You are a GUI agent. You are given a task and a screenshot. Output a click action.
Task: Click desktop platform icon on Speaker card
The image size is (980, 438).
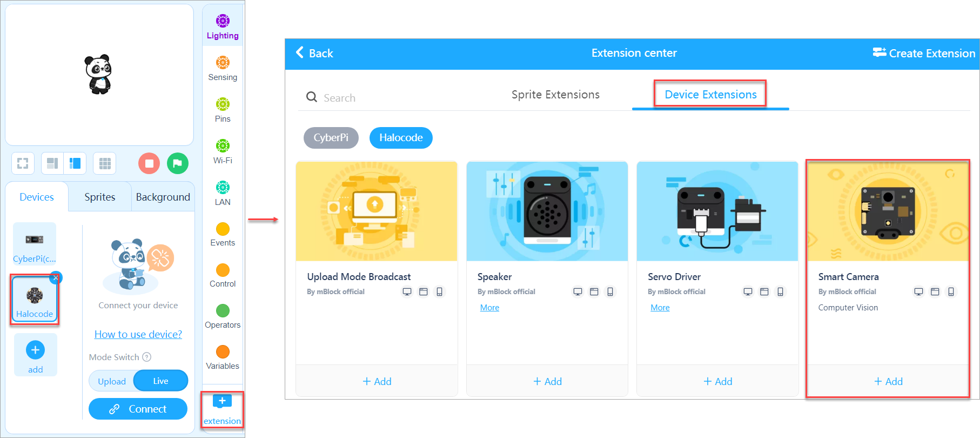pyautogui.click(x=578, y=292)
